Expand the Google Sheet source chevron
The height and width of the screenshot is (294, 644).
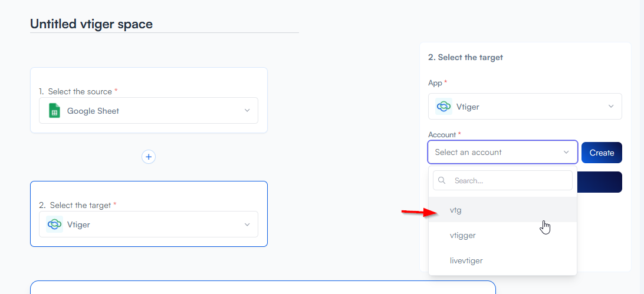247,111
